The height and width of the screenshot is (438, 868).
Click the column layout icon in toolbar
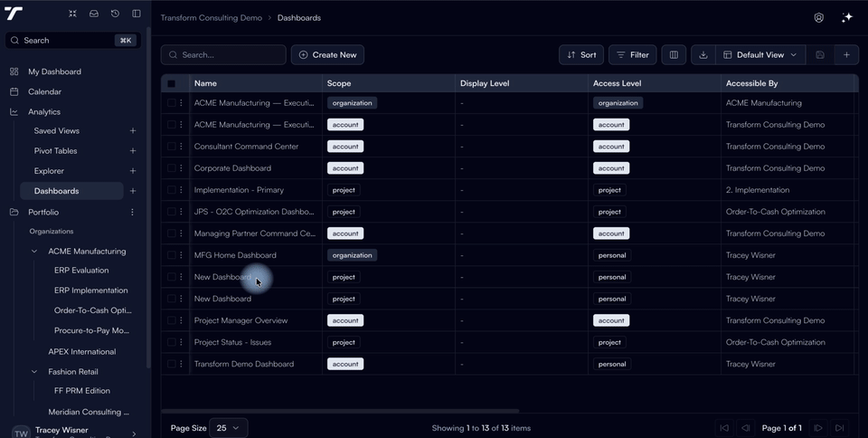coord(674,55)
